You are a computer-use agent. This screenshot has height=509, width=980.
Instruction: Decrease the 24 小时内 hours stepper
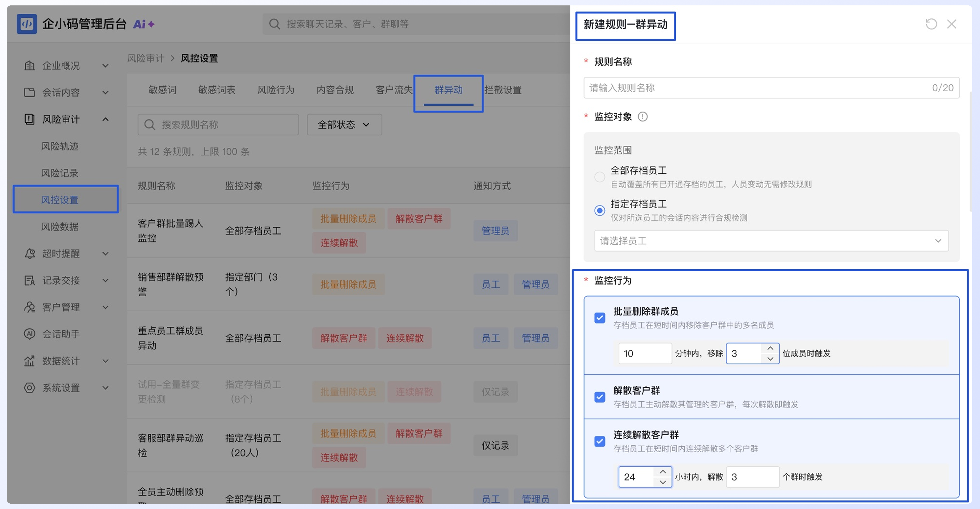663,482
